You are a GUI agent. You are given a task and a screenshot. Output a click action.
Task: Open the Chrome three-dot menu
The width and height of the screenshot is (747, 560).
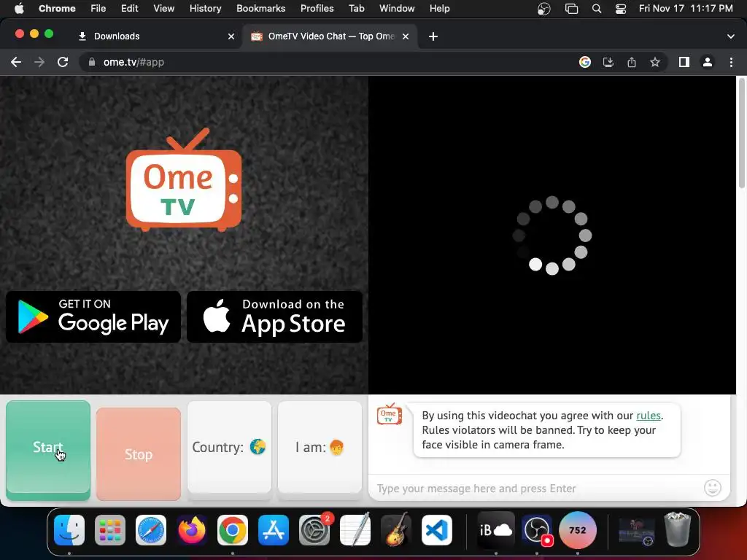coord(731,62)
